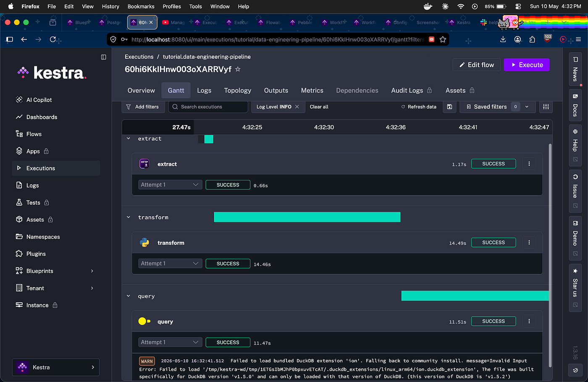Switch to Topology tab
The height and width of the screenshot is (382, 588).
pos(238,91)
